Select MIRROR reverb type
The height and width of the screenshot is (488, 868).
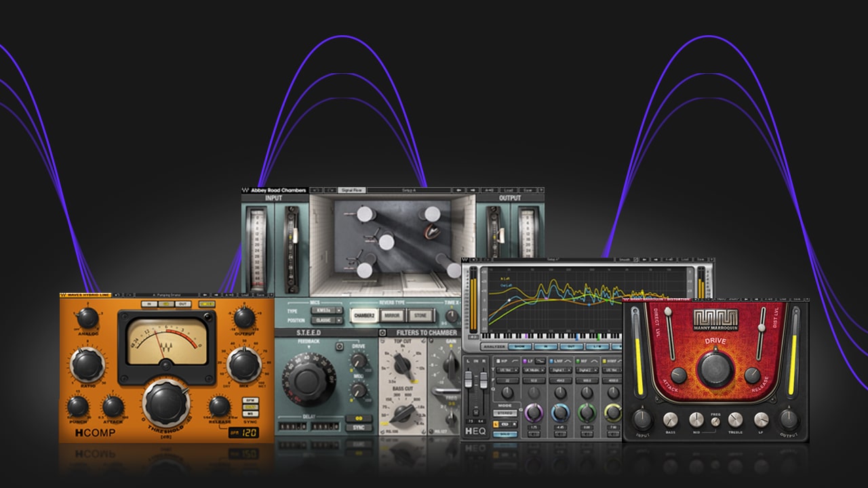tap(392, 315)
